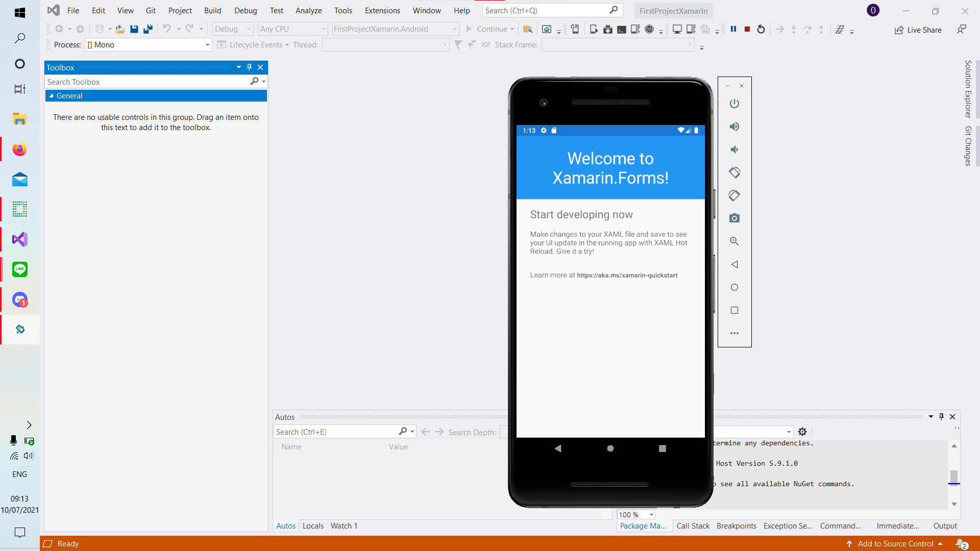Toggle auto-hide pin on Autos panel
This screenshot has width=980, height=551.
coord(941,417)
